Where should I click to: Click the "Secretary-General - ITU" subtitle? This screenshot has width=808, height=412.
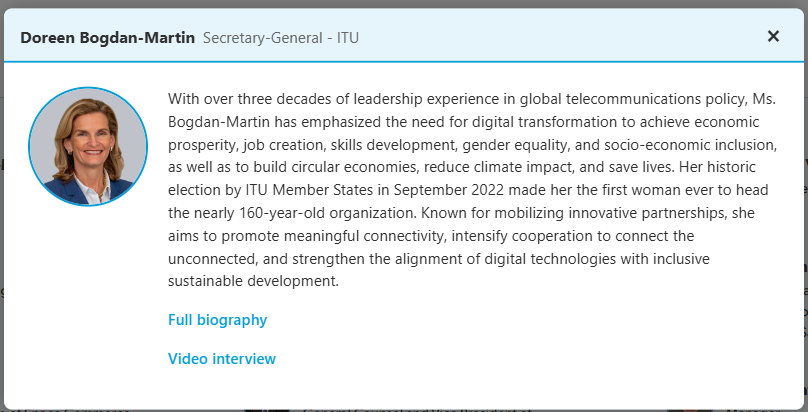(280, 38)
